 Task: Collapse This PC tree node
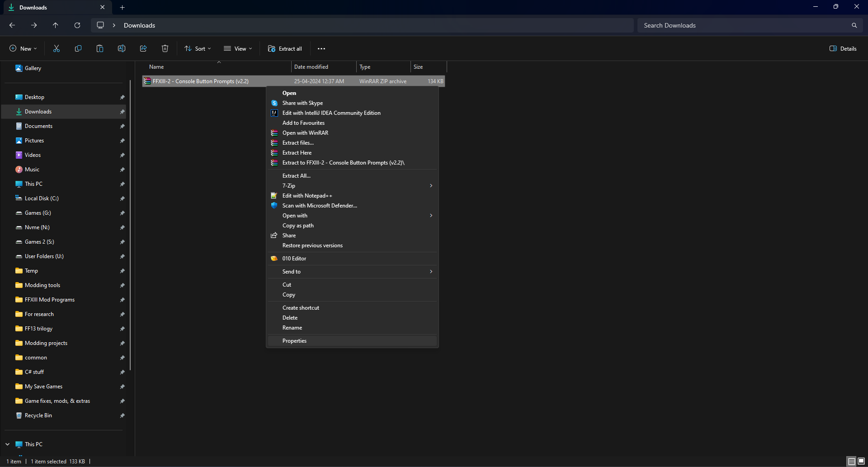(8, 444)
